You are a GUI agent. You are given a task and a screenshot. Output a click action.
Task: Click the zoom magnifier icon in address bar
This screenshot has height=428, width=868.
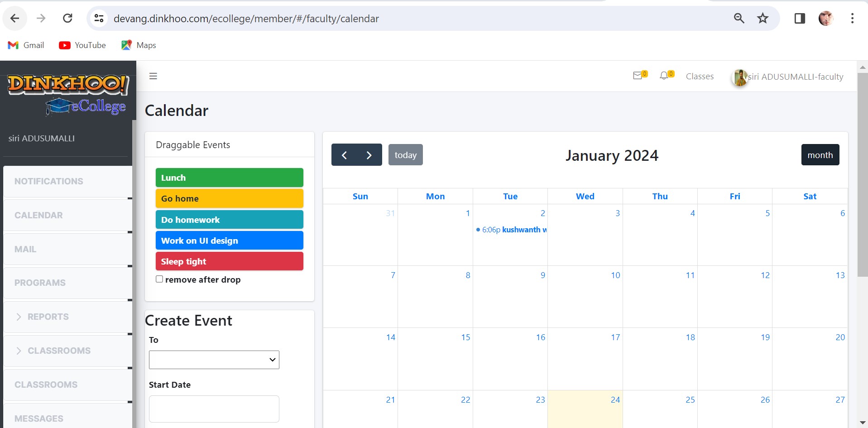coord(739,19)
